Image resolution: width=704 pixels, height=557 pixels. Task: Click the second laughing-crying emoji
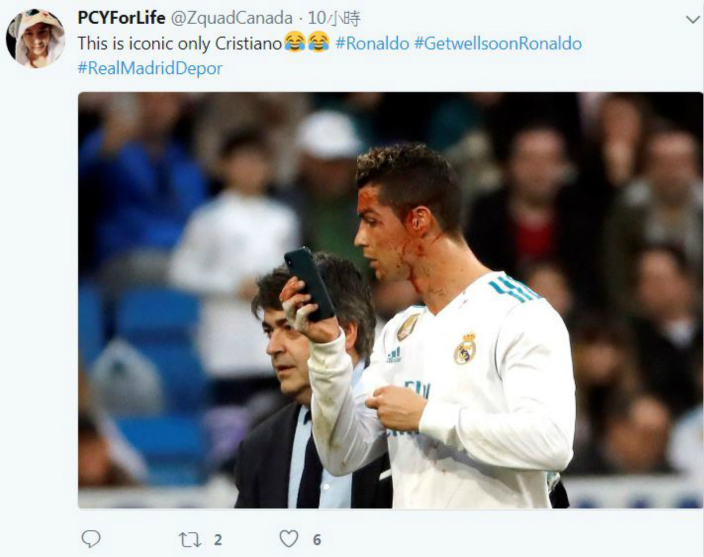[319, 42]
